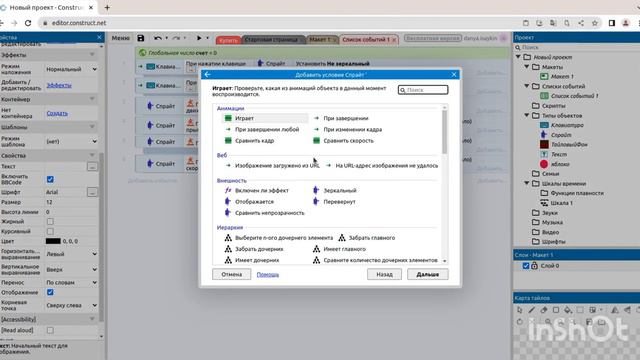
Task: Toggle the Включить BBCode checkbox
Action: pyautogui.click(x=50, y=179)
